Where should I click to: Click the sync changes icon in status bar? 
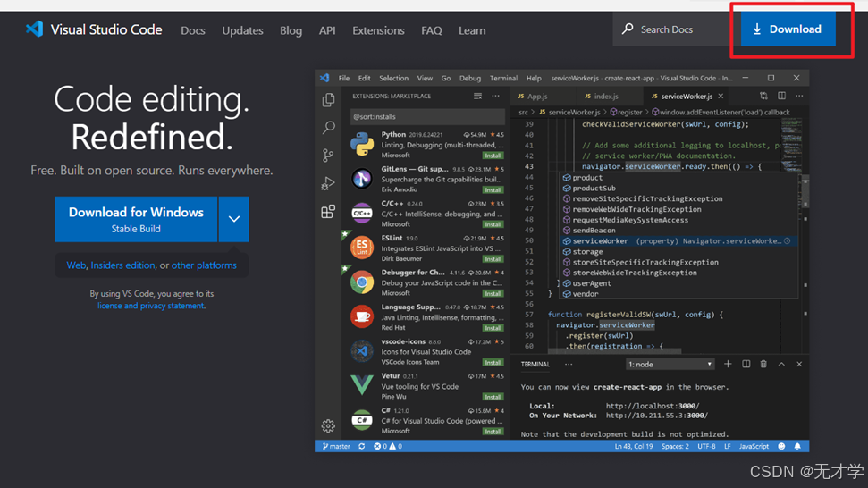pos(361,447)
